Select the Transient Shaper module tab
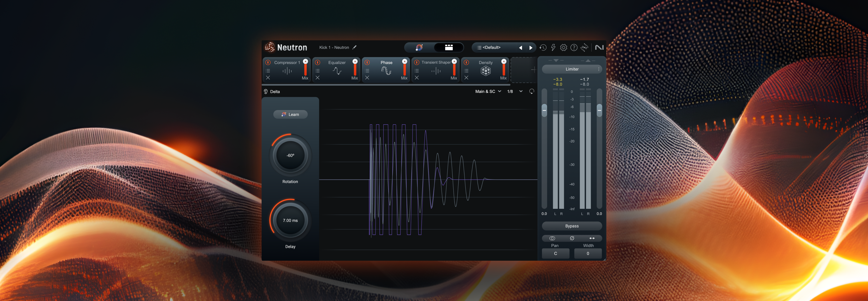 (x=436, y=70)
